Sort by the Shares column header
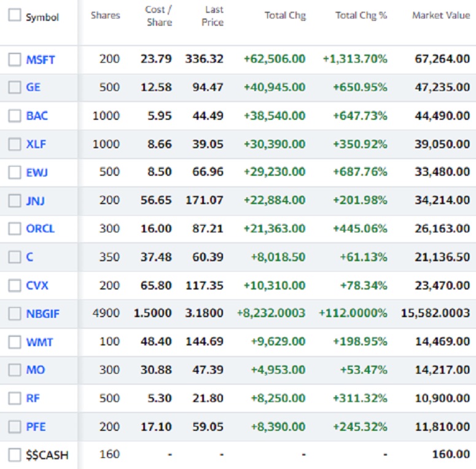The width and height of the screenshot is (476, 469). [106, 15]
